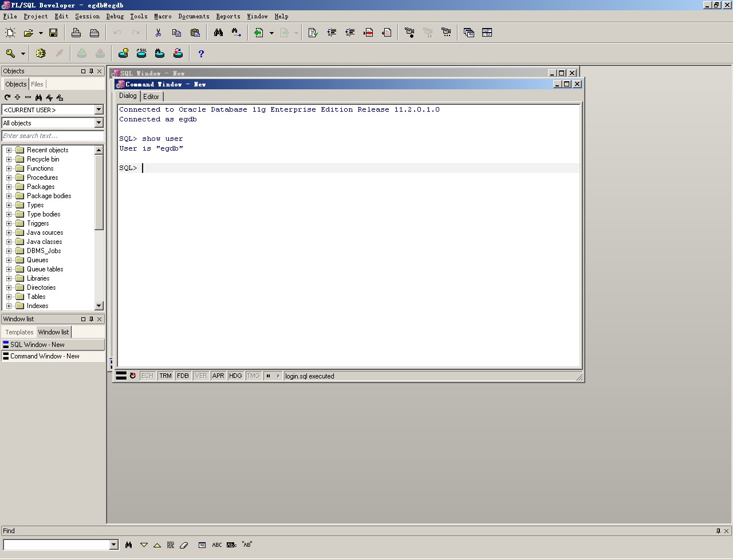Toggle the APR option in status bar

tap(218, 376)
